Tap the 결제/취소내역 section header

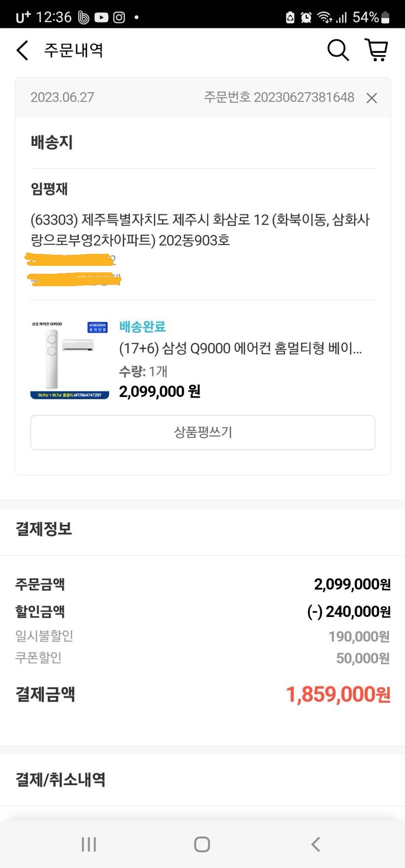[x=61, y=780]
